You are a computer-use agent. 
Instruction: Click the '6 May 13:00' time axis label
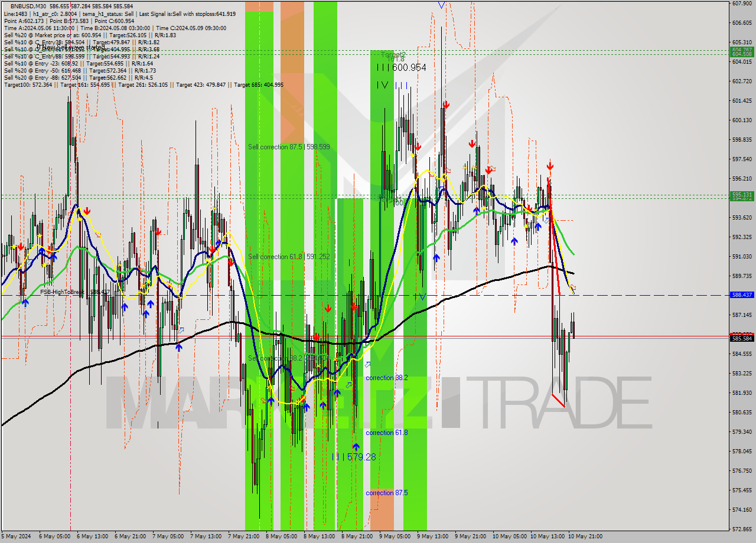tap(93, 537)
